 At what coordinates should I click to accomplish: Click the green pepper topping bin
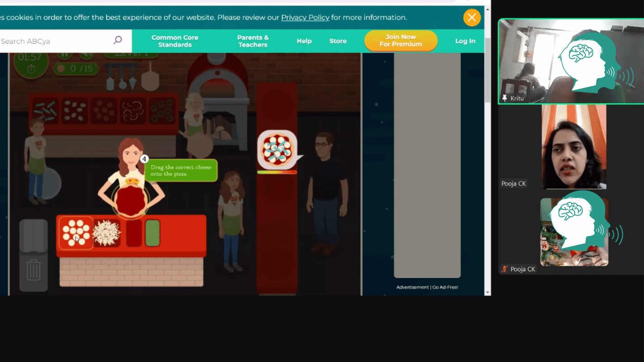163,110
